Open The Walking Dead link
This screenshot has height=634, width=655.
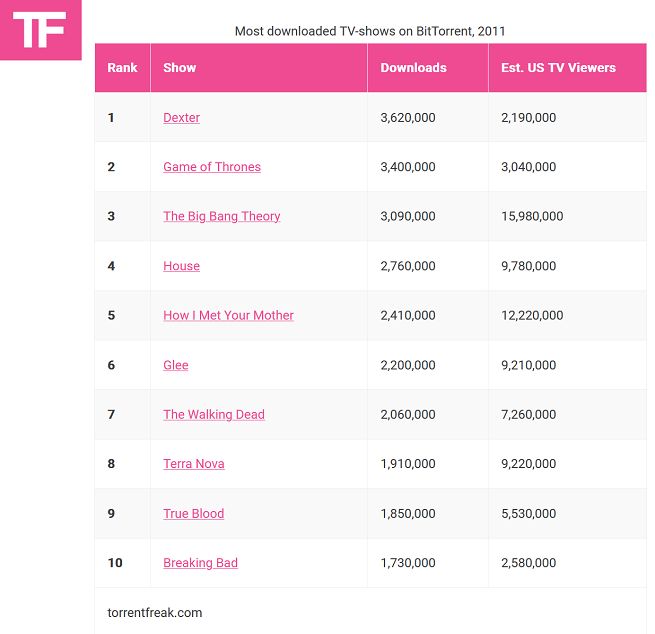point(213,414)
